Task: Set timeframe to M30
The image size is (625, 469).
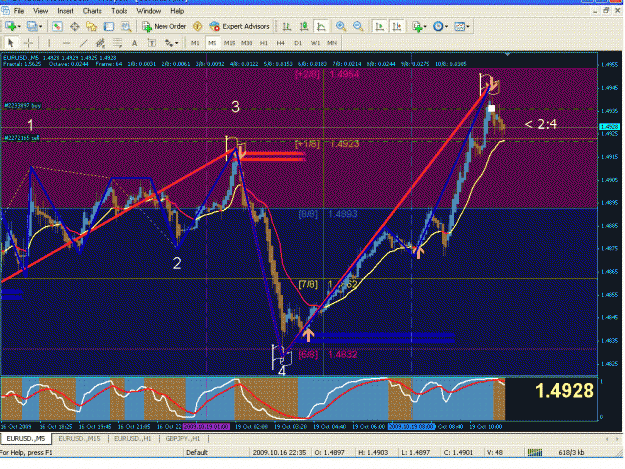Action: 246,43
